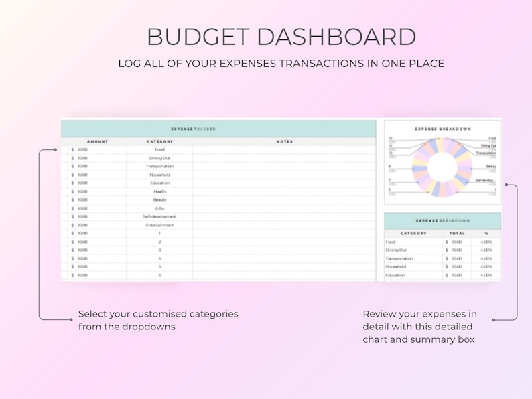
Task: Select category cell labeled 6 in tracker
Action: tap(160, 276)
